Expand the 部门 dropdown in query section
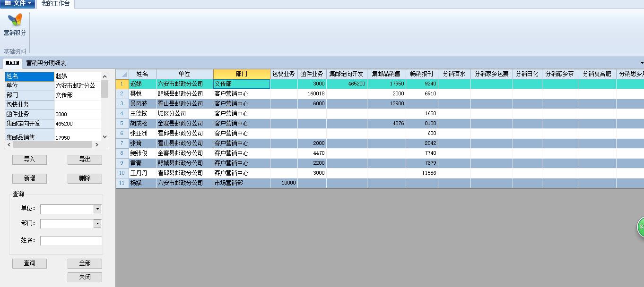 [x=97, y=224]
